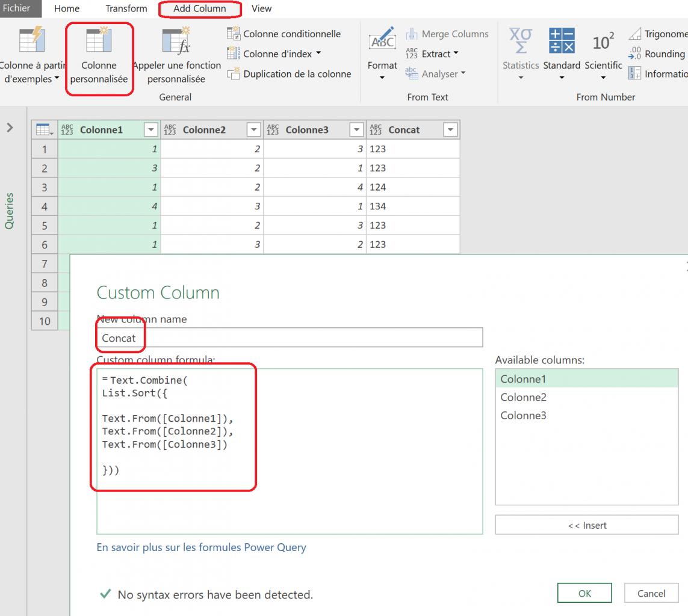Select Colonne2 in Available columns
The width and height of the screenshot is (688, 616).
(x=587, y=397)
